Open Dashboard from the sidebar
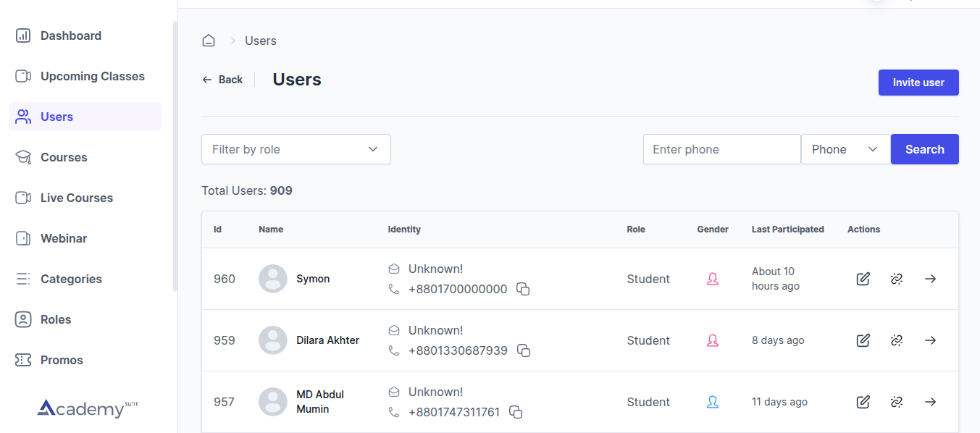Viewport: 980px width, 433px height. point(70,35)
